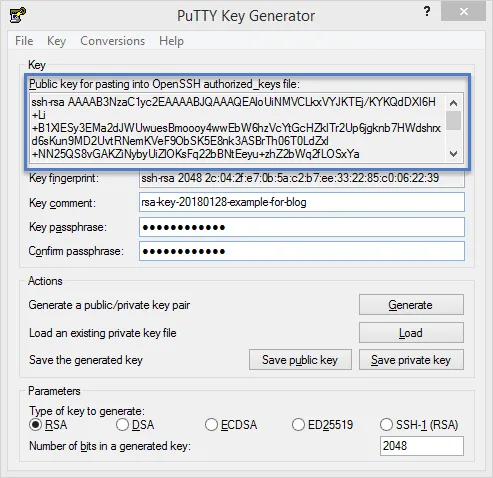This screenshot has height=478, width=493.
Task: Click 'Public key for pasting into OpenSSH' label
Action: coord(164,84)
